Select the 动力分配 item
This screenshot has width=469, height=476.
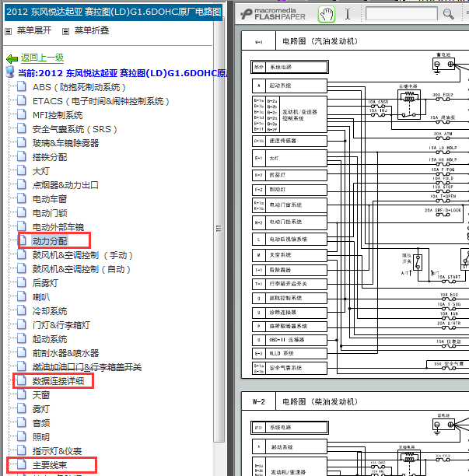pyautogui.click(x=50, y=241)
